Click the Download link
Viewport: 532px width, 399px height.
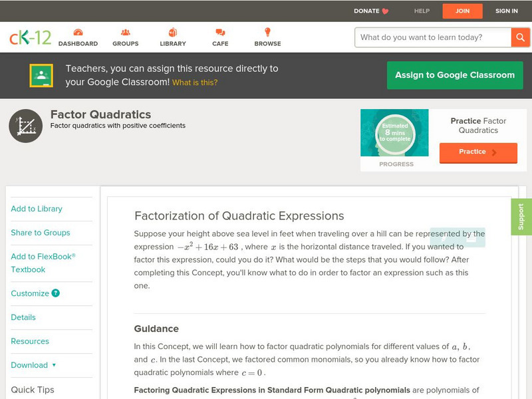point(29,365)
